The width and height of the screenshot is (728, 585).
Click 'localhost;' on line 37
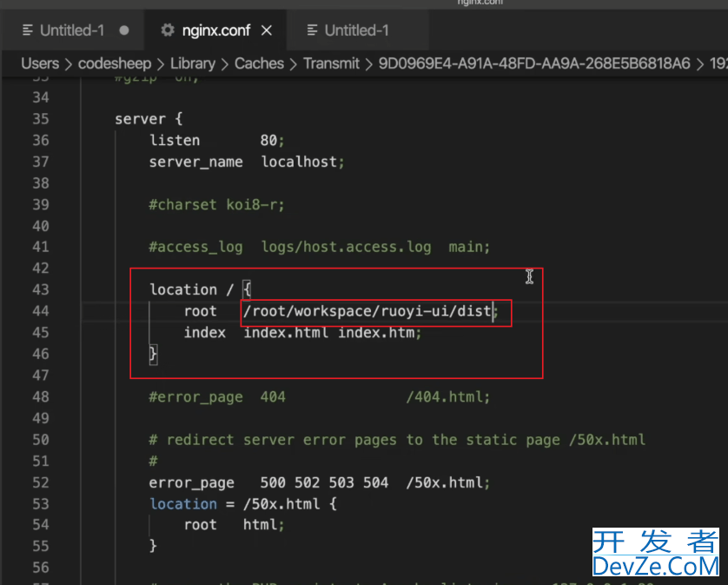click(302, 162)
